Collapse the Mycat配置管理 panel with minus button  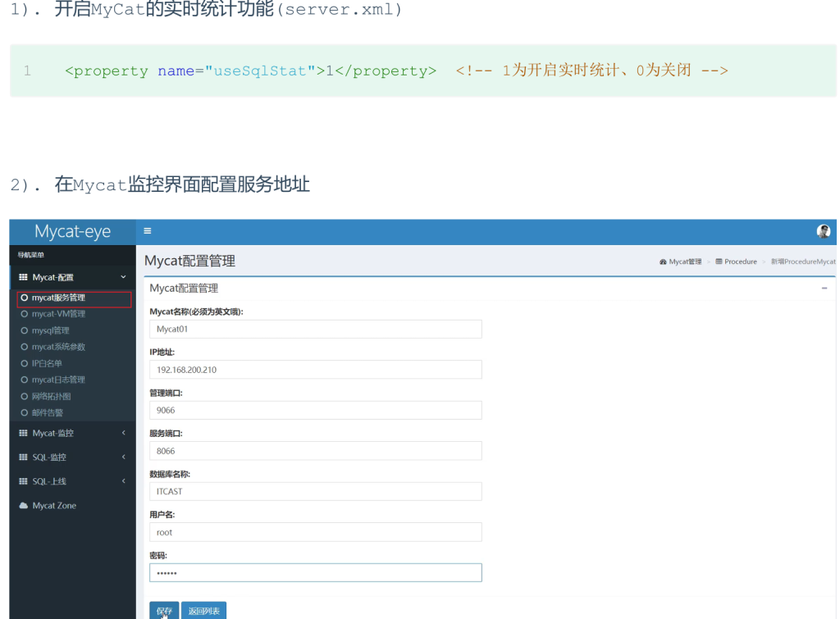coord(824,289)
